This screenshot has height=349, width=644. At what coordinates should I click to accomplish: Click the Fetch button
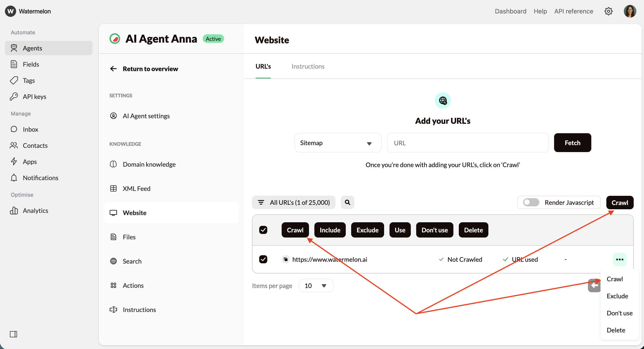(572, 142)
